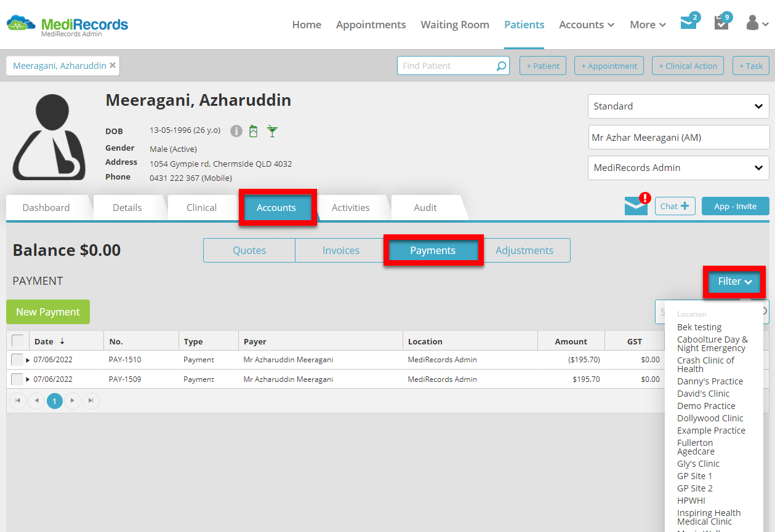
Task: Click the green New Payment button
Action: pyautogui.click(x=48, y=312)
